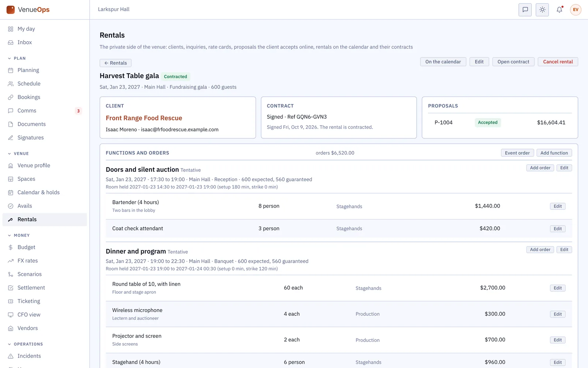Open Comms with 3 unread
The image size is (588, 368).
[x=44, y=111]
